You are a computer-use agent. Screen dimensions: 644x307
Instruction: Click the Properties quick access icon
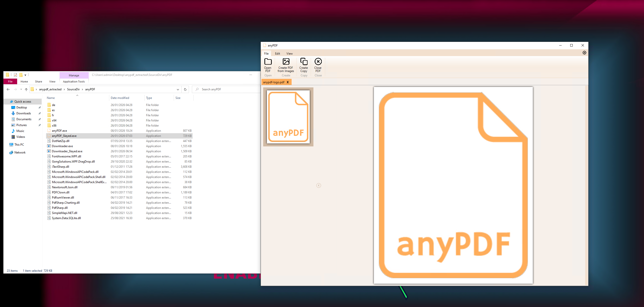tap(15, 75)
